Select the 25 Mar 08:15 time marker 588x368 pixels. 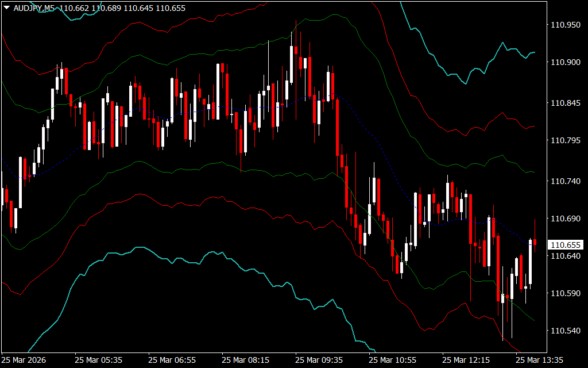pyautogui.click(x=245, y=360)
